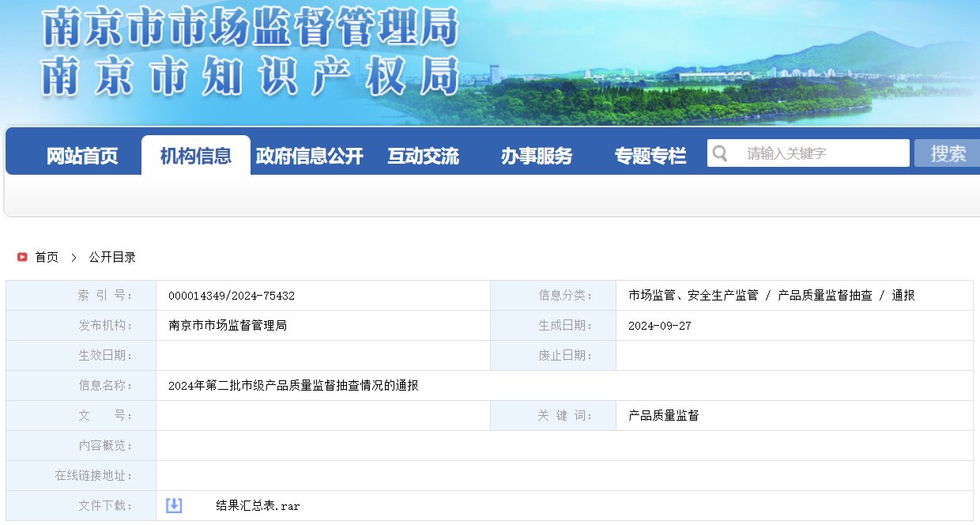This screenshot has width=980, height=525.
Task: Open the 办事服务 menu item
Action: pos(537,156)
